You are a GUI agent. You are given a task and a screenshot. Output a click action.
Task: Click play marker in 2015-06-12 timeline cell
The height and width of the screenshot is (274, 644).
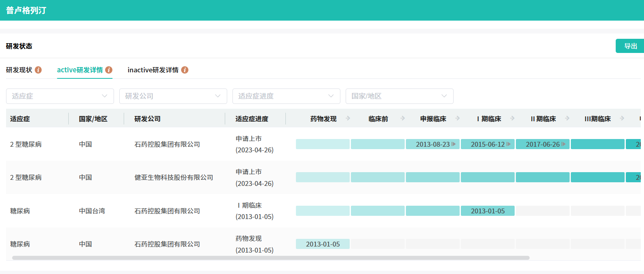point(509,144)
